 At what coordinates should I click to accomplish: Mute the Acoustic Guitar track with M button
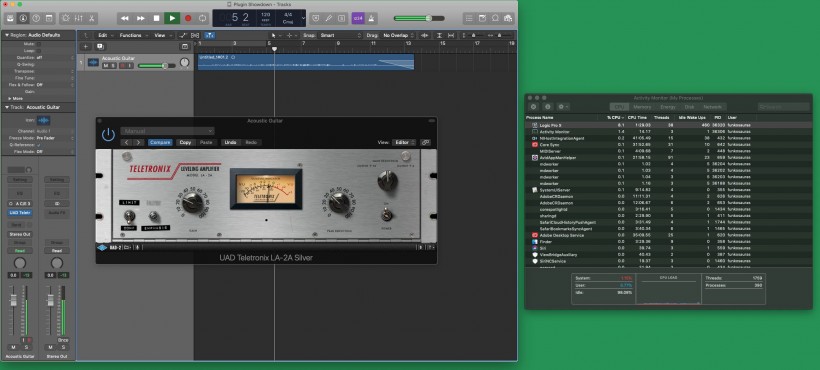[x=106, y=66]
